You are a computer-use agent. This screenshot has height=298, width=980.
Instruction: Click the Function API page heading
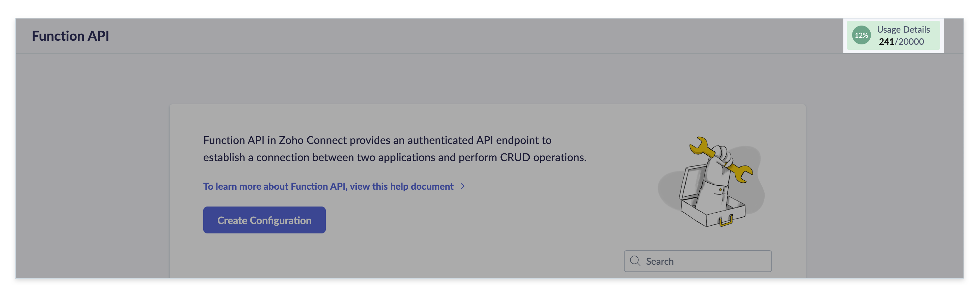(70, 36)
